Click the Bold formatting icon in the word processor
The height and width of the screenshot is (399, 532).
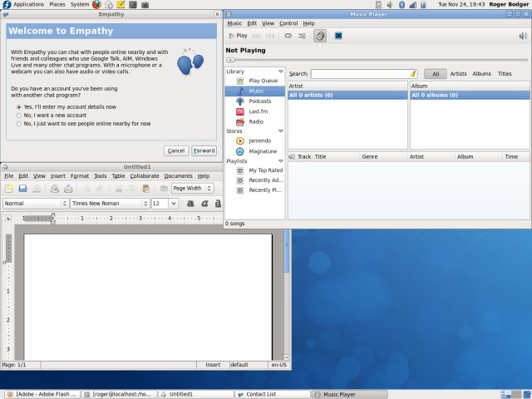pos(190,203)
